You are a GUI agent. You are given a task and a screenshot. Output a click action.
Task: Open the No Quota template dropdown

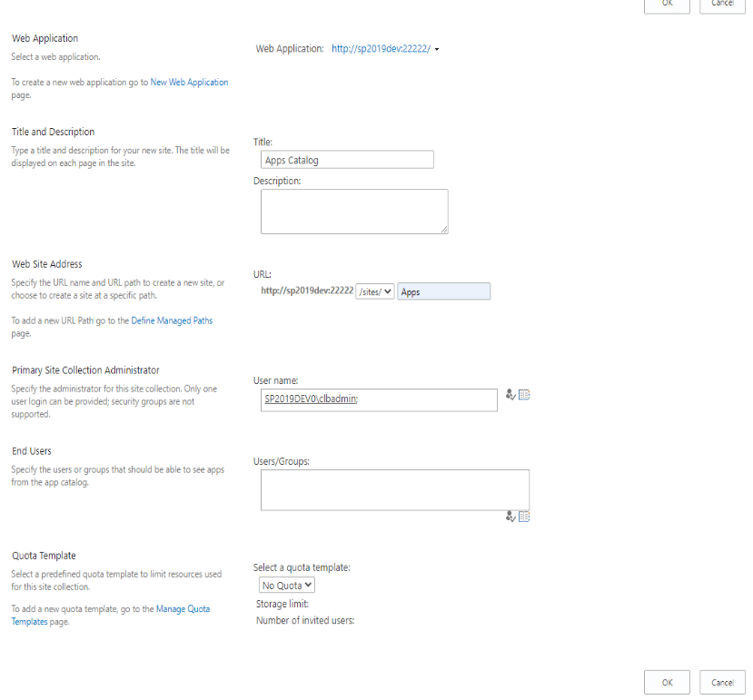(x=286, y=586)
